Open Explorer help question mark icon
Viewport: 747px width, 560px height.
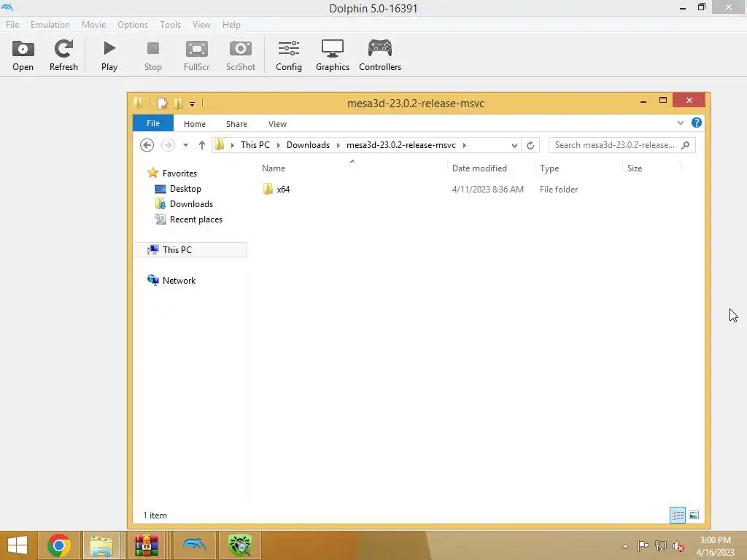coord(696,122)
